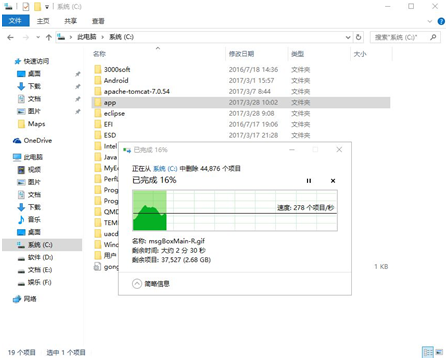Open the Maps folder in sidebar
Image resolution: width=448 pixels, height=360 pixels.
36,124
